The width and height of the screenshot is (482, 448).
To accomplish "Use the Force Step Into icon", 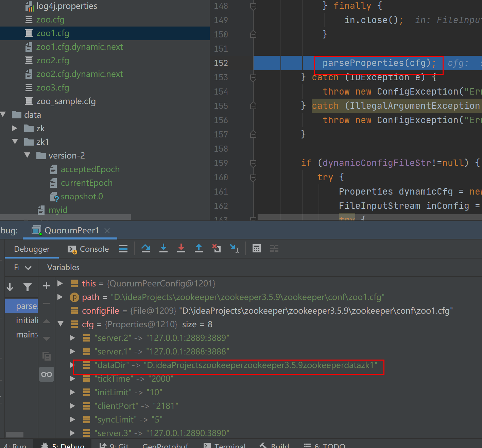I will [181, 248].
